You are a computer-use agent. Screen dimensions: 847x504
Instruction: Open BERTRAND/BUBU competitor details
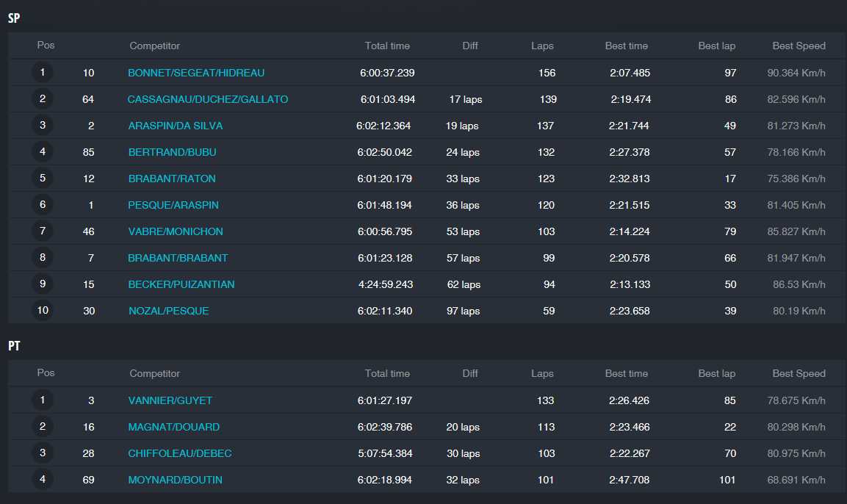click(172, 152)
